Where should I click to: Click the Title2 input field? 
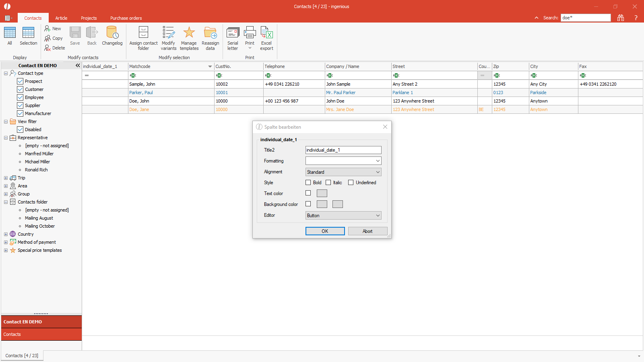pos(343,150)
